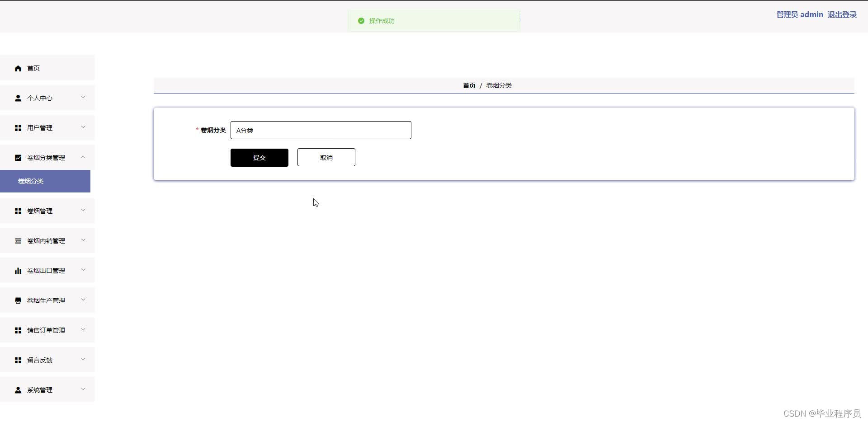Click the list icon beside 卷烟内销管理
This screenshot has width=868, height=422.
click(18, 241)
